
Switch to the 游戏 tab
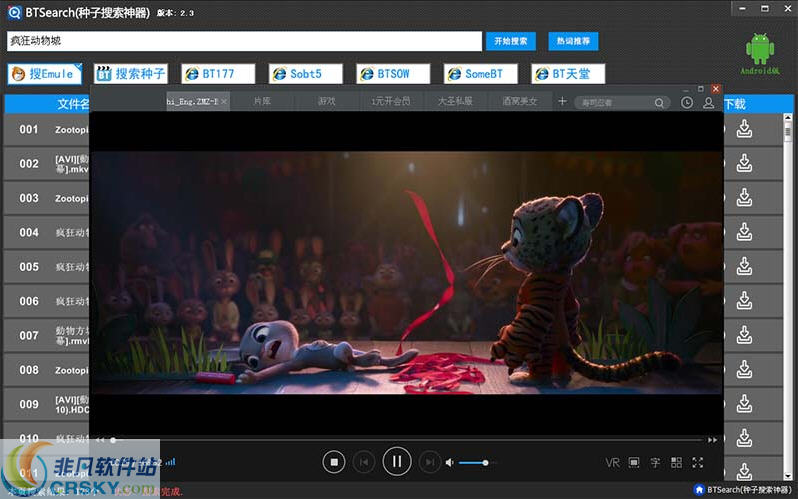[327, 101]
